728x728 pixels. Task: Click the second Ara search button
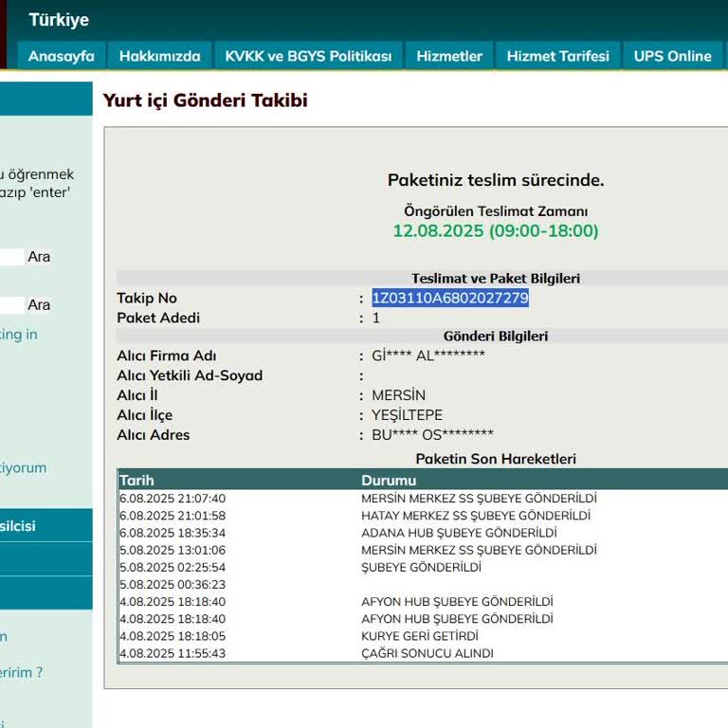pos(39,305)
